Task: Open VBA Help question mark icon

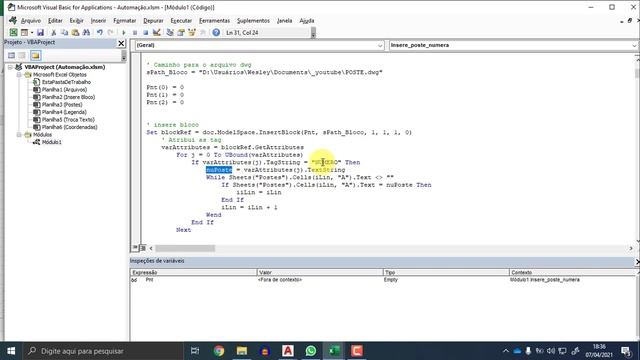Action: (x=216, y=32)
